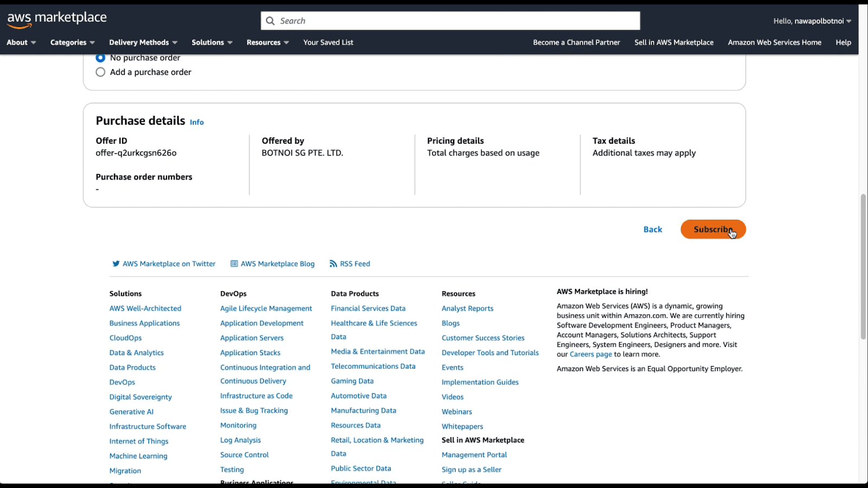Image resolution: width=868 pixels, height=488 pixels.
Task: Click the AWS Marketplace Blog icon
Action: point(234,264)
